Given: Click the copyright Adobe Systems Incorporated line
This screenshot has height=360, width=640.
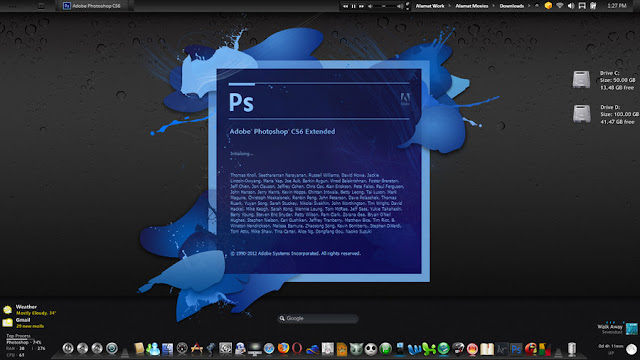Looking at the screenshot, I should point(296,253).
